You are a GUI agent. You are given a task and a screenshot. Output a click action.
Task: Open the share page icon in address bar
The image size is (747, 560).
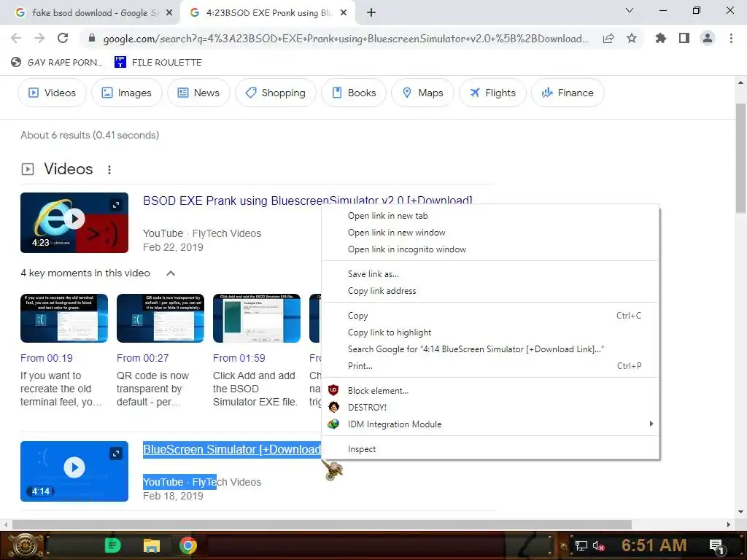[x=608, y=39]
